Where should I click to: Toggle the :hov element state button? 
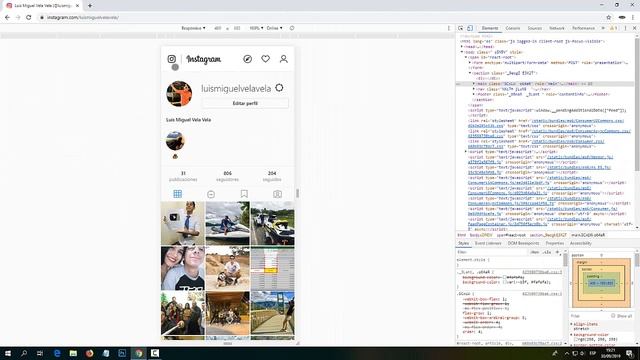(534, 252)
